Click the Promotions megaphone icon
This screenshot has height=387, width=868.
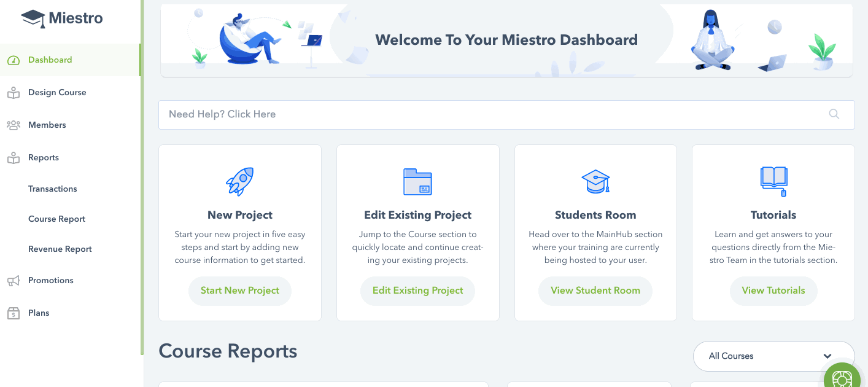14,281
